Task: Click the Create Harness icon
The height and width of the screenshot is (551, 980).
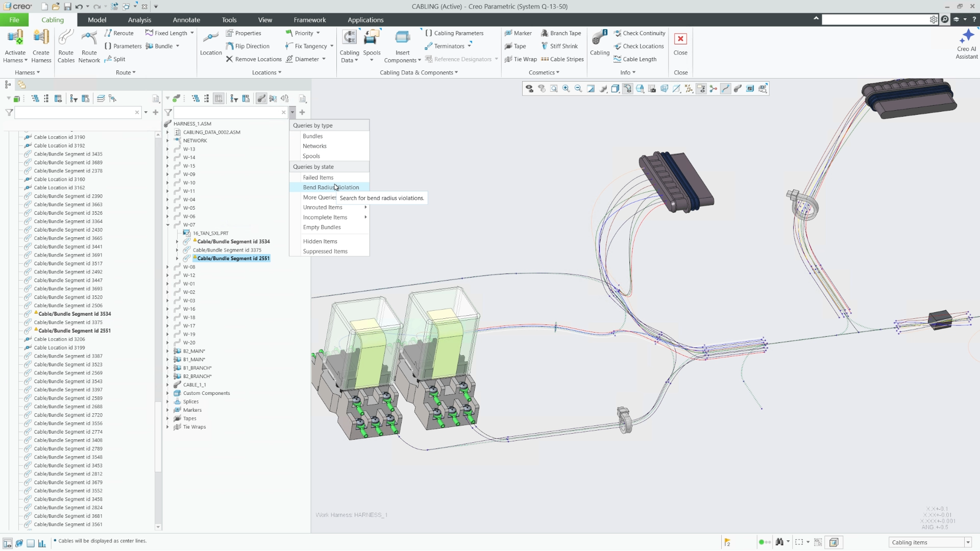Action: tap(41, 38)
